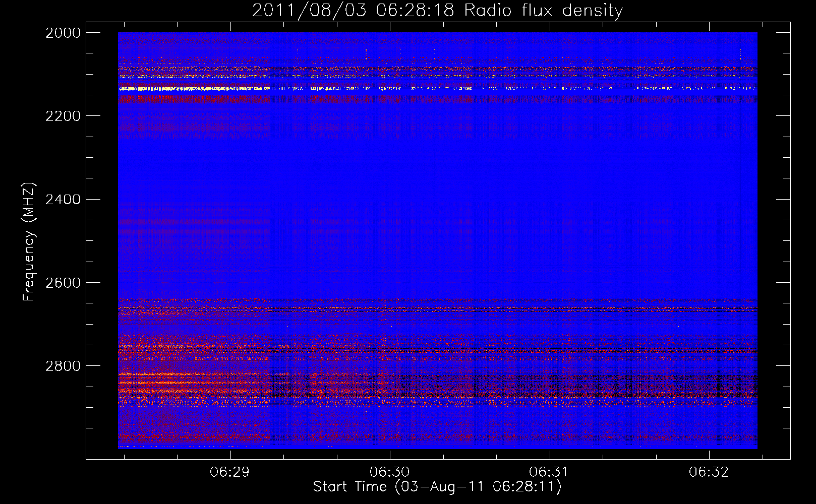Click the 06:30 time tick label

tap(390, 472)
